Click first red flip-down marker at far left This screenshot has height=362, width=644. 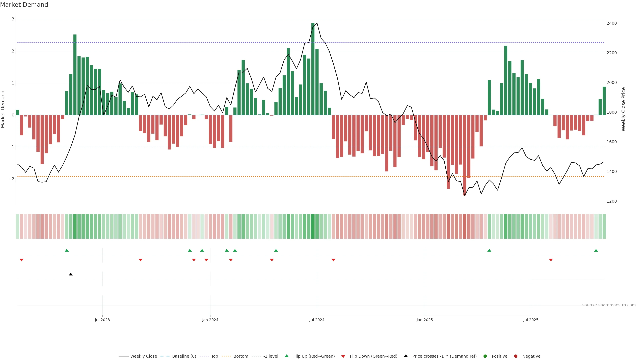(21, 260)
